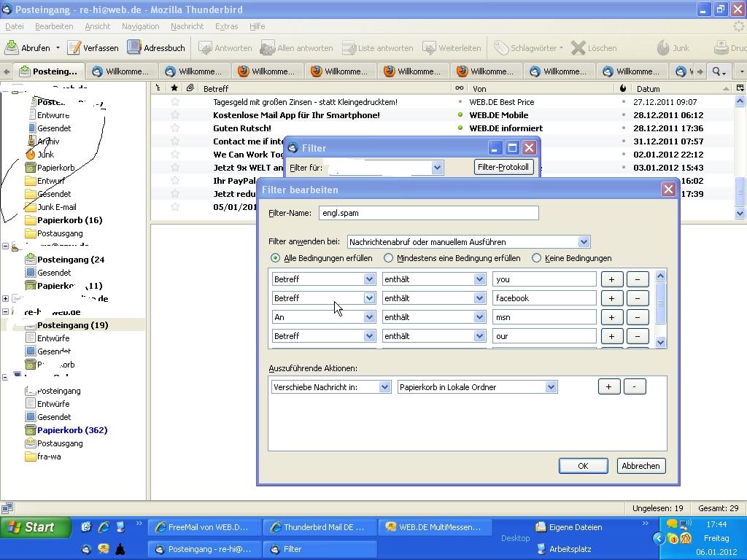The height and width of the screenshot is (560, 747).
Task: Confirm the filter with OK
Action: (x=583, y=466)
